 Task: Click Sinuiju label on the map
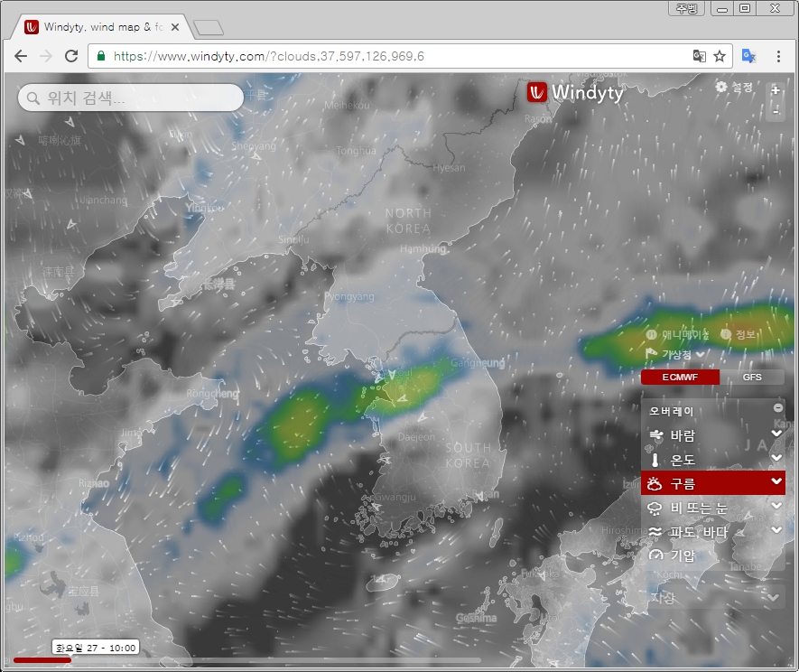click(293, 239)
